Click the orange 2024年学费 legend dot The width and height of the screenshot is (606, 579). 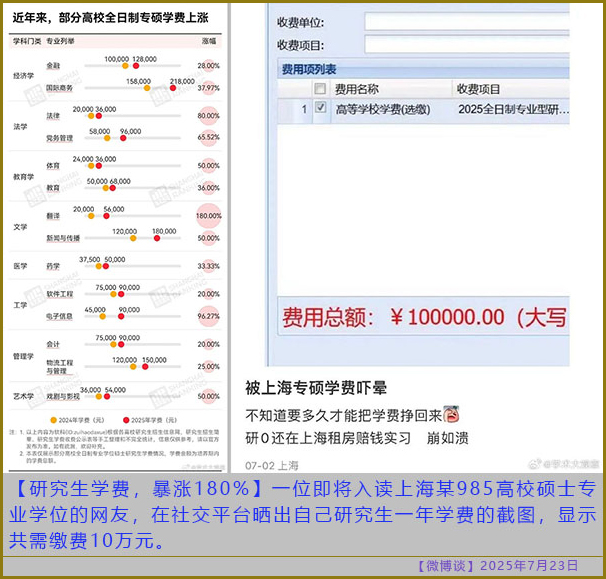pos(54,420)
